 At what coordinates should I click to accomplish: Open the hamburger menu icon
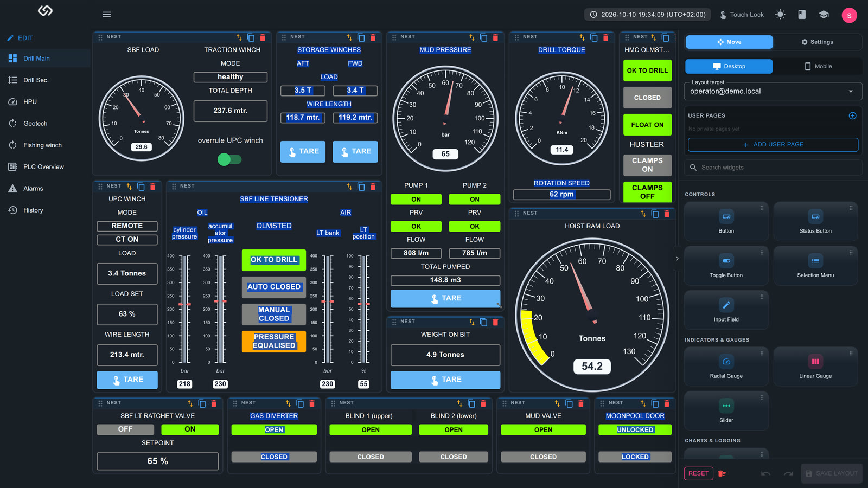tap(106, 15)
